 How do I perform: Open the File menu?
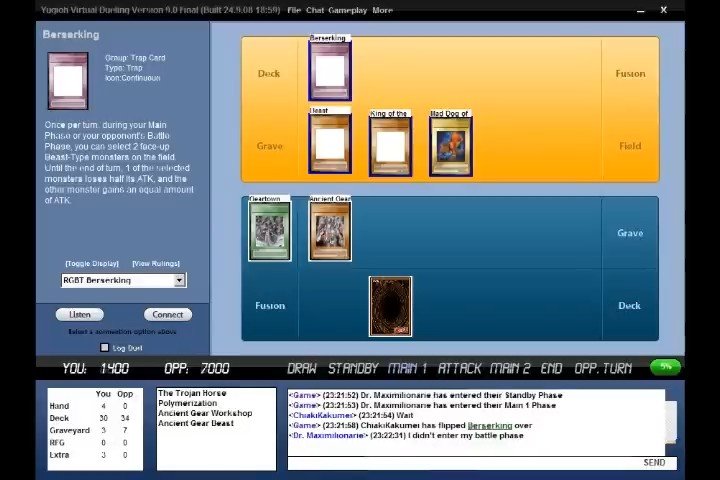point(294,10)
